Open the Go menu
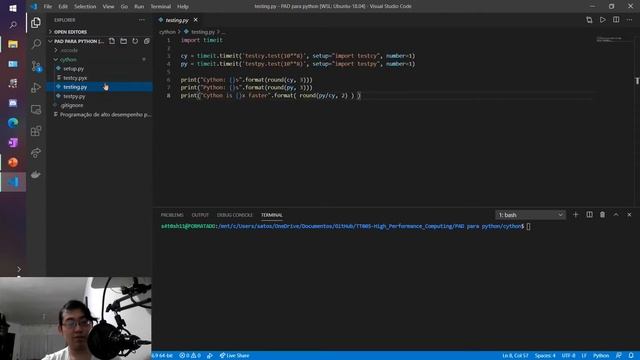Viewport: 640px width, 360px height. tap(124, 7)
